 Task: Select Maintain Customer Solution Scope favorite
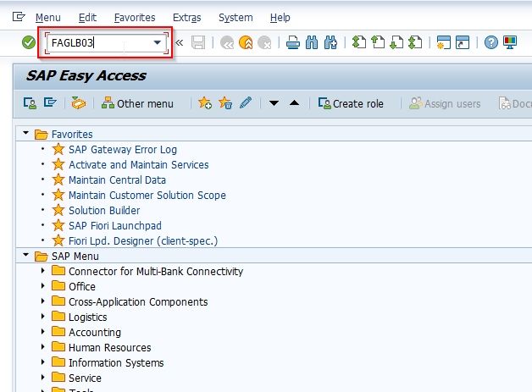[147, 196]
